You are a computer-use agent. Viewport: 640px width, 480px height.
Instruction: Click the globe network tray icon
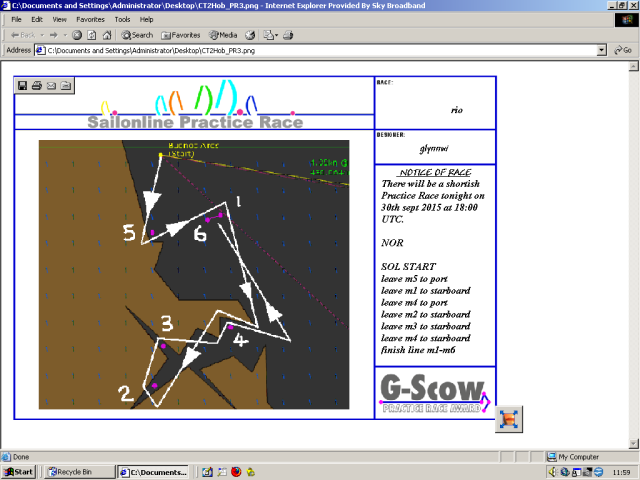564,472
